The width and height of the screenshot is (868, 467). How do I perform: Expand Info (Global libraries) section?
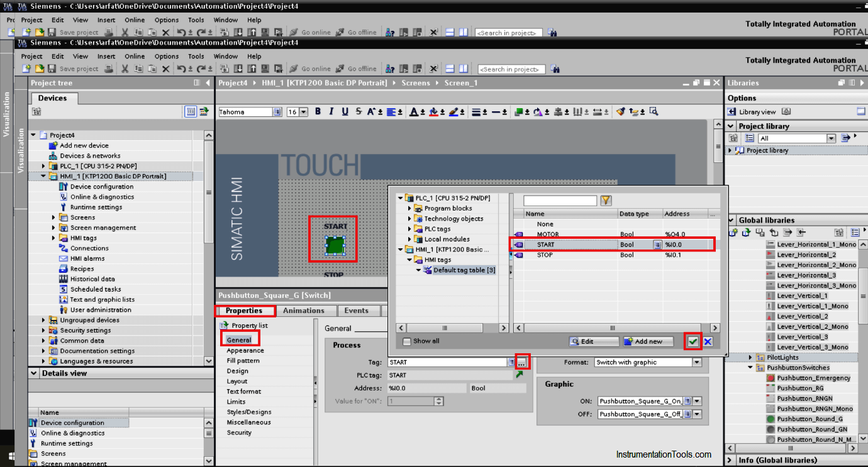pyautogui.click(x=731, y=460)
